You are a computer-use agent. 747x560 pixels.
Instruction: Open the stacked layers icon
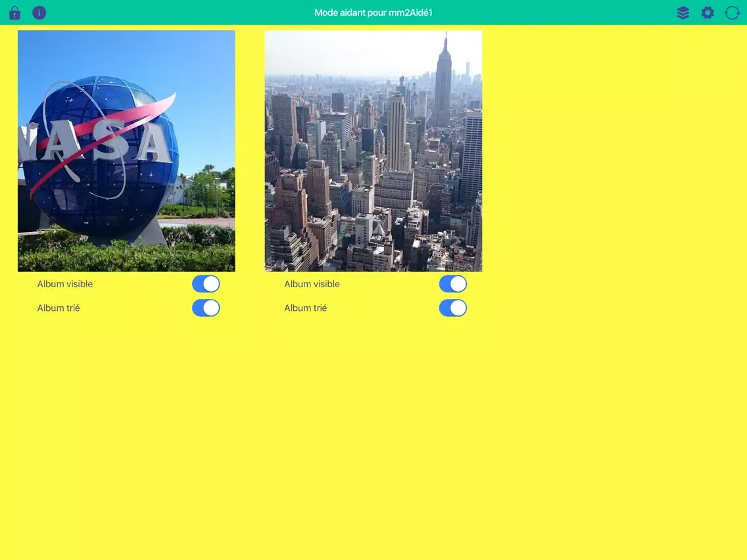[x=683, y=13]
